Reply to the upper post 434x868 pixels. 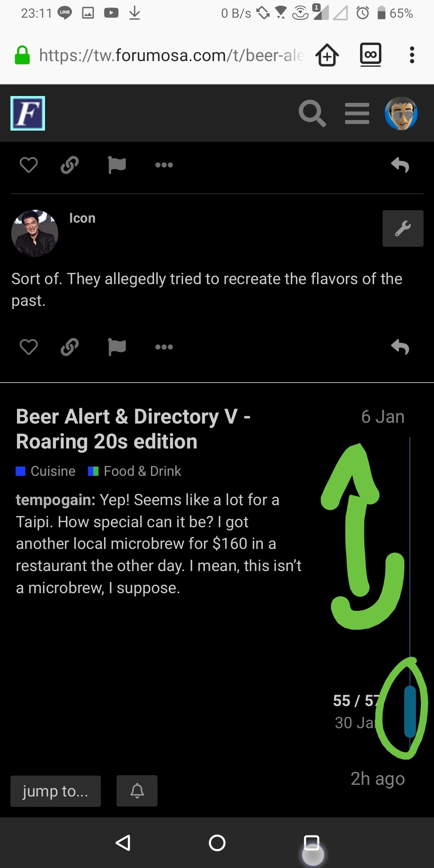(x=400, y=165)
